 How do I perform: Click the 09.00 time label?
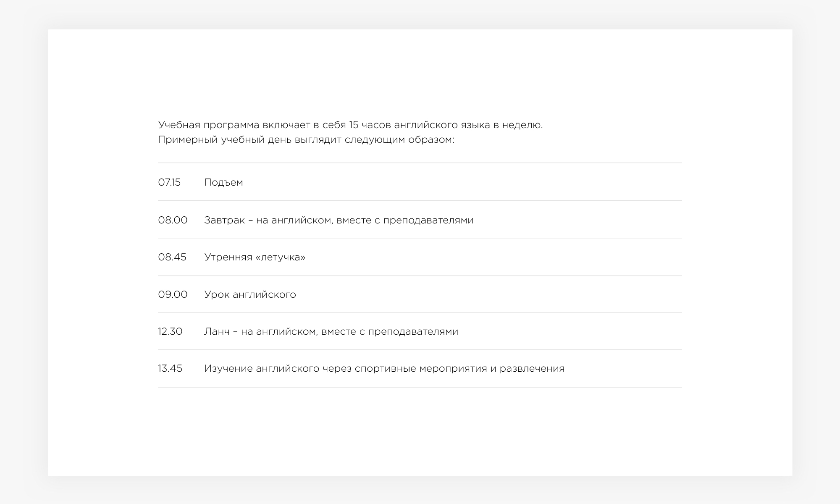click(x=173, y=294)
